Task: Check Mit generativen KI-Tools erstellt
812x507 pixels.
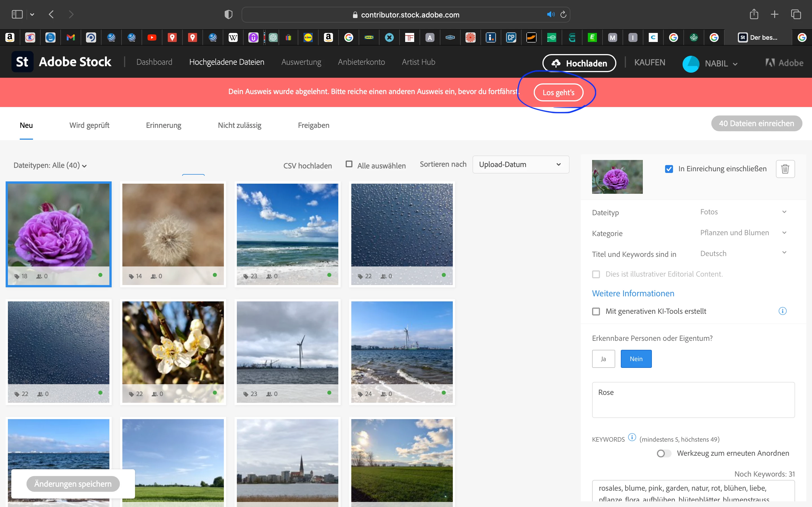Action: click(x=596, y=312)
